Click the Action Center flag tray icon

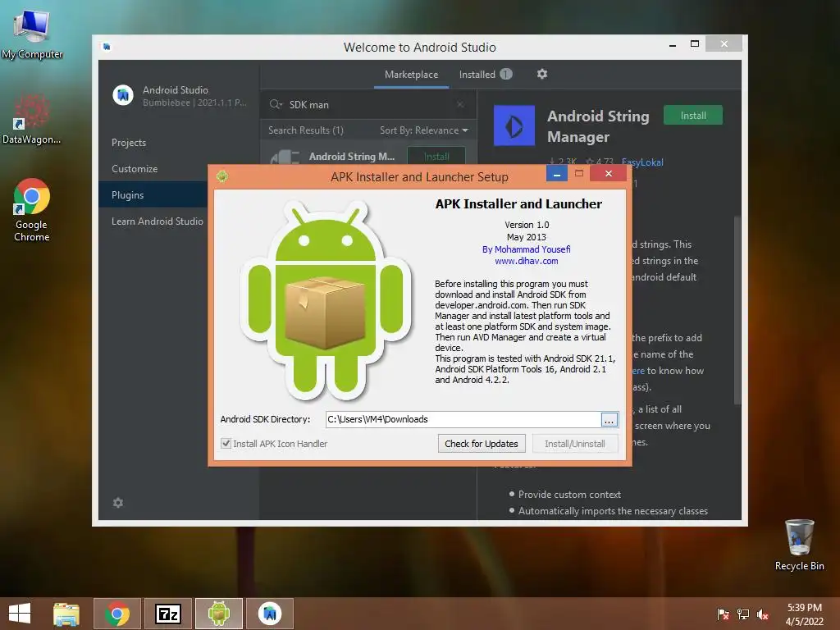[x=724, y=614]
